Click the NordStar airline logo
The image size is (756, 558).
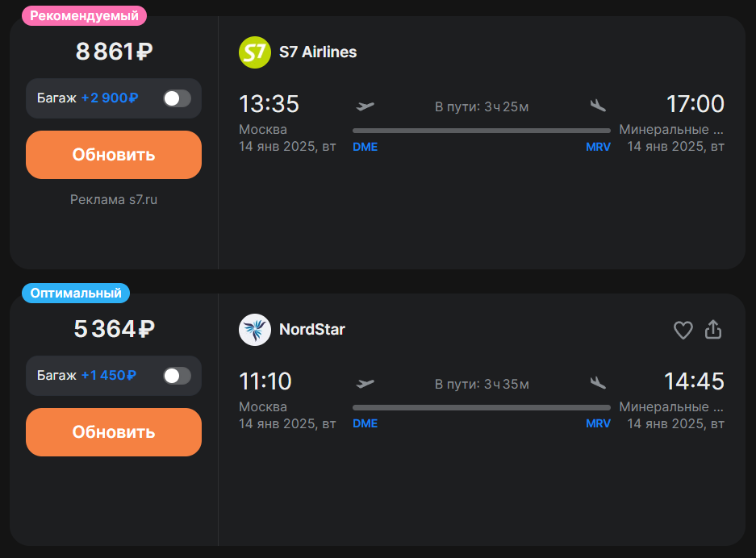pos(255,330)
